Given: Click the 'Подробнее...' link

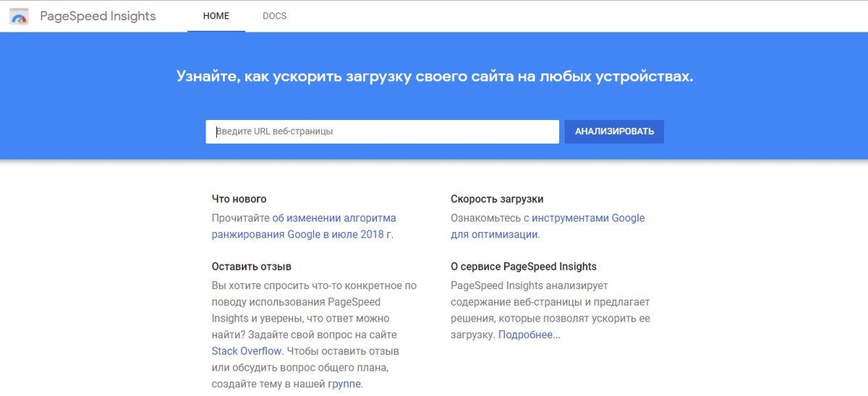Looking at the screenshot, I should (529, 335).
